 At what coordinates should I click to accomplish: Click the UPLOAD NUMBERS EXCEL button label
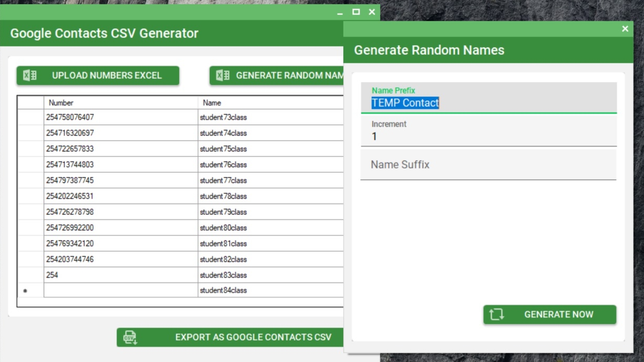[107, 75]
